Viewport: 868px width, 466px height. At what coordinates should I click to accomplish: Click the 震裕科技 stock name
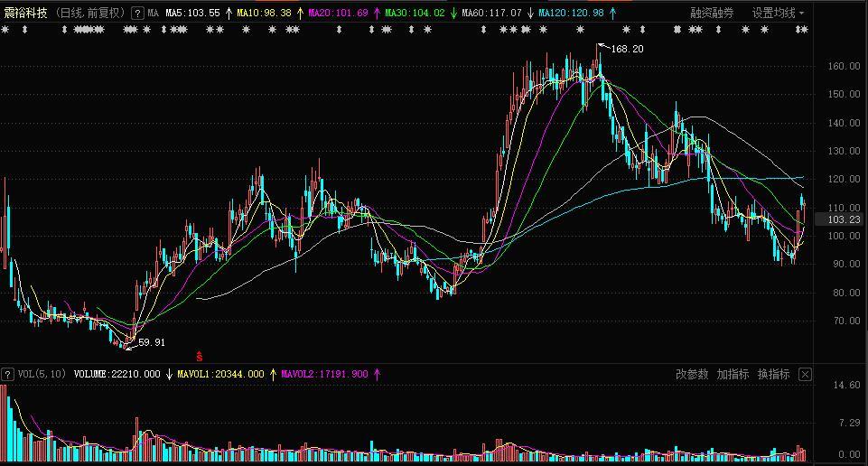(25, 13)
